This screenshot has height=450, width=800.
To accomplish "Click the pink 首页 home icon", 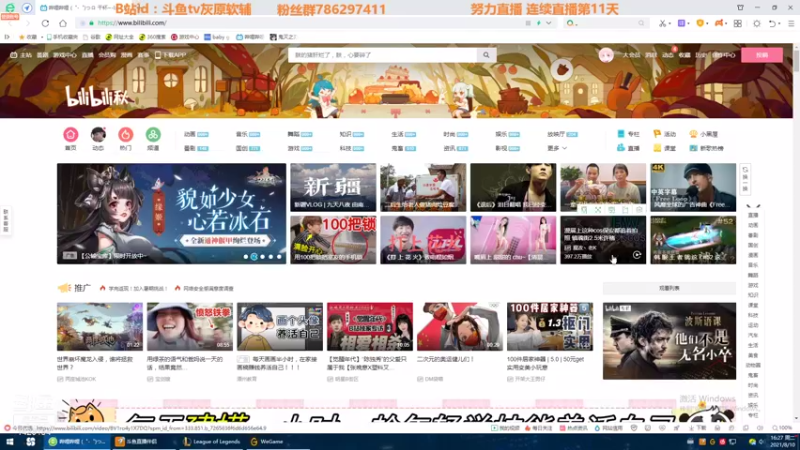I will [x=70, y=134].
